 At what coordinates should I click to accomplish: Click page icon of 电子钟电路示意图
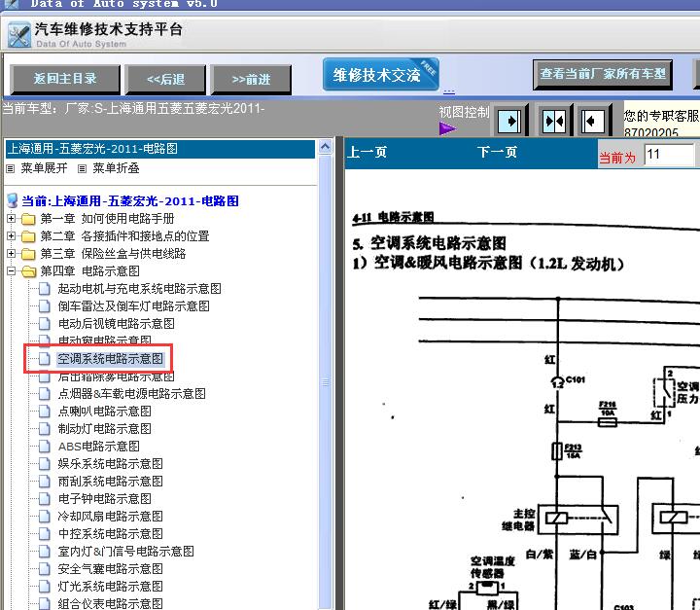[44, 499]
